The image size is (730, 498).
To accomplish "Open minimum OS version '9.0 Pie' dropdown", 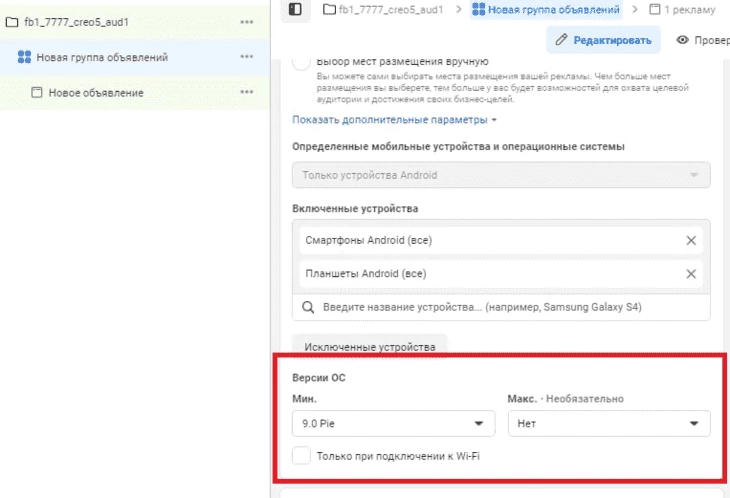I will tap(393, 424).
